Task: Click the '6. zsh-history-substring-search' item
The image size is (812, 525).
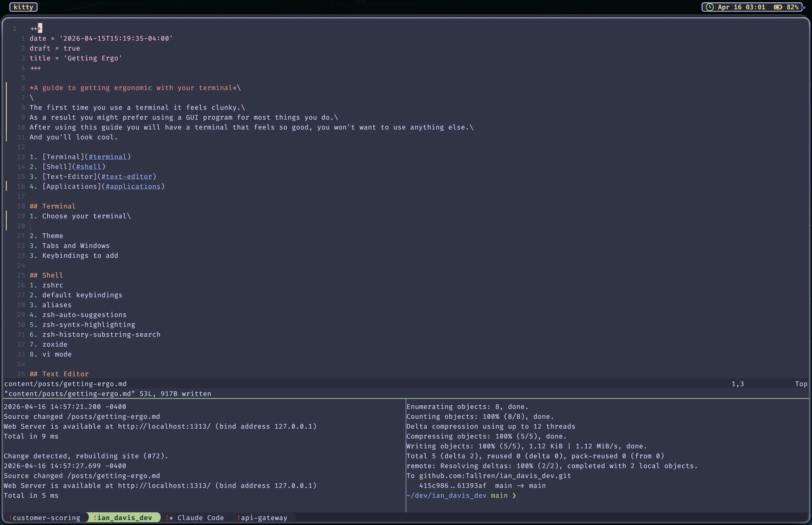Action: pos(95,335)
